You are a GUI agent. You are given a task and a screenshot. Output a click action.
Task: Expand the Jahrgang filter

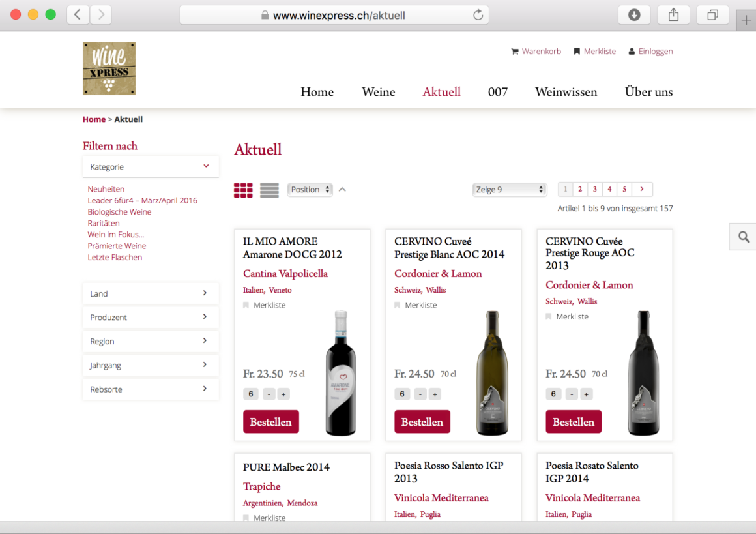pos(151,365)
